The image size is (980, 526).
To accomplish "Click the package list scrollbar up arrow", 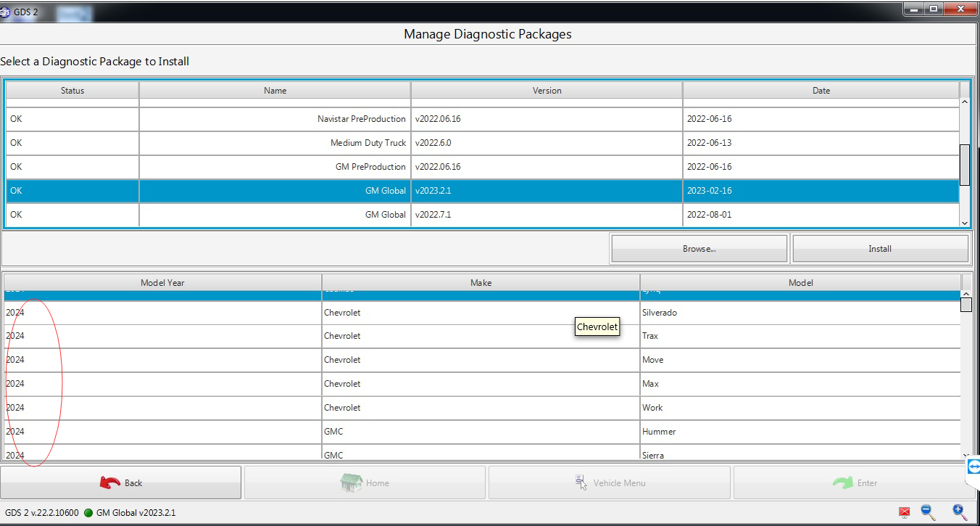I will pyautogui.click(x=965, y=103).
